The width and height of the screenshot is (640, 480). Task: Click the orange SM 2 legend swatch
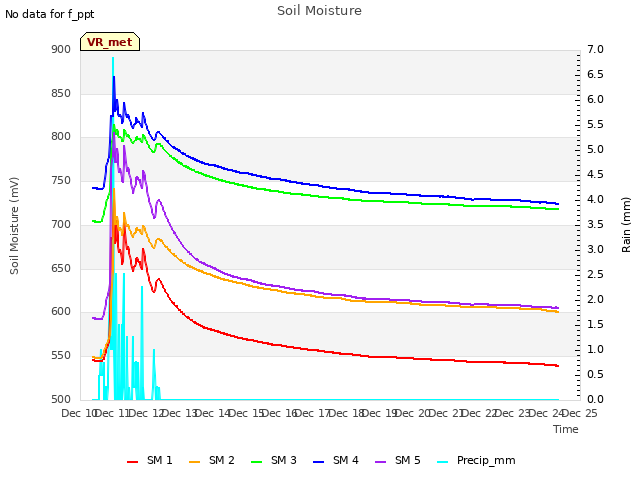pos(195,462)
